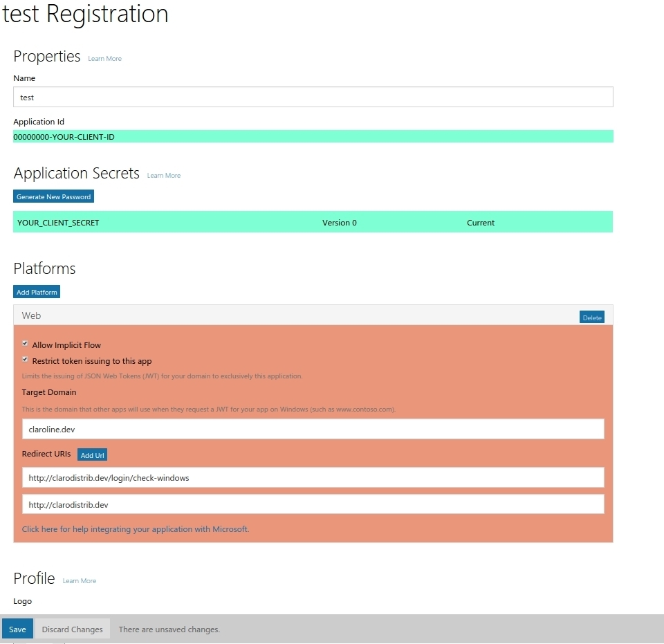This screenshot has height=644, width=664.
Task: Click Learn More next to Properties
Action: [x=104, y=59]
